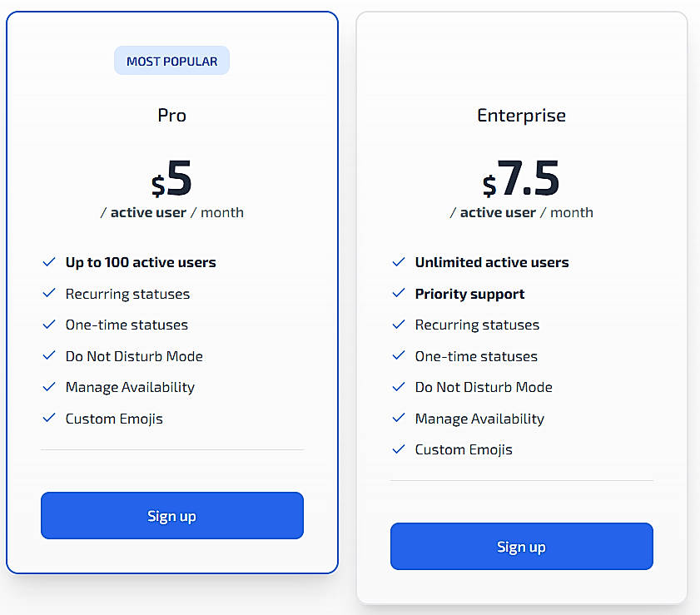
Task: Select the Custom Emojis checkmark in Enterprise
Action: click(x=399, y=449)
